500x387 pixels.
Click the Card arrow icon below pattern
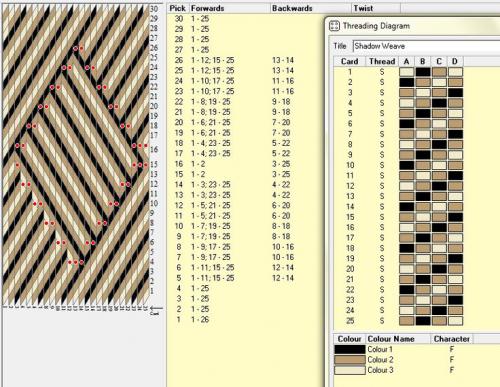pyautogui.click(x=155, y=310)
